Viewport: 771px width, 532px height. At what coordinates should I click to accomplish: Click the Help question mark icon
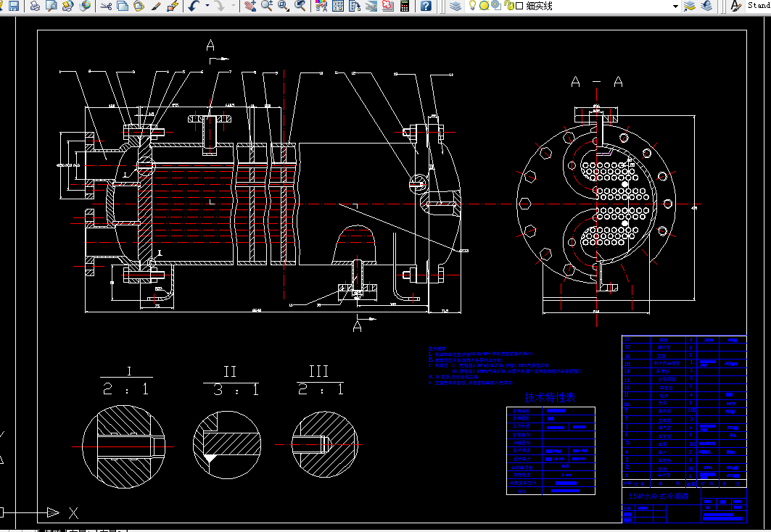(426, 6)
